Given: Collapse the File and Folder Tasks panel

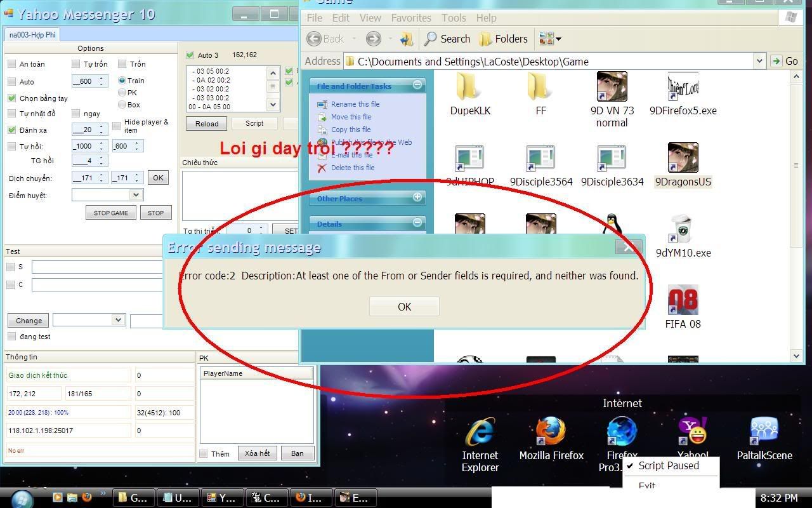Looking at the screenshot, I should [x=417, y=84].
